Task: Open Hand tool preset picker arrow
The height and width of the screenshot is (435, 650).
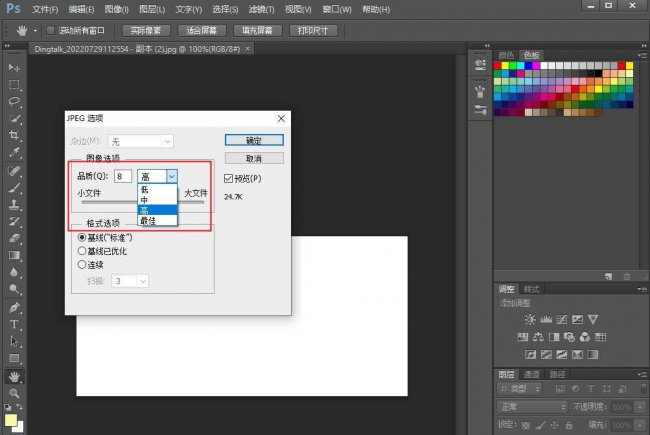Action: coord(35,31)
